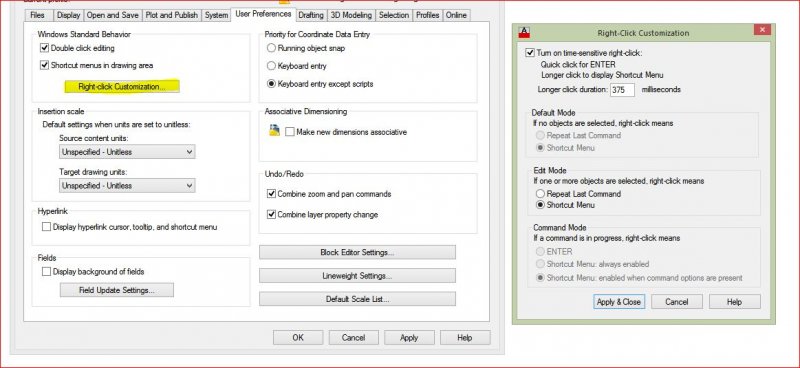Open the 3D Modeling tab

pos(352,15)
